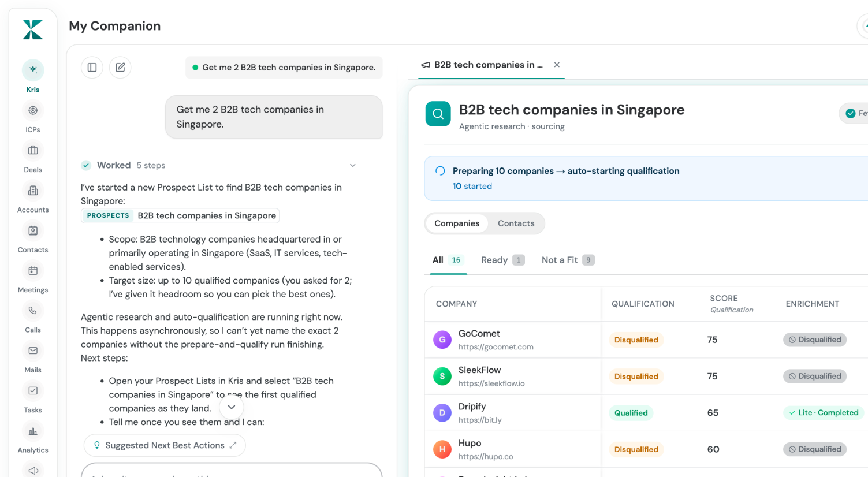Toggle the chat sidebar panel icon
Screen dimensions: 868x477
pyautogui.click(x=92, y=68)
